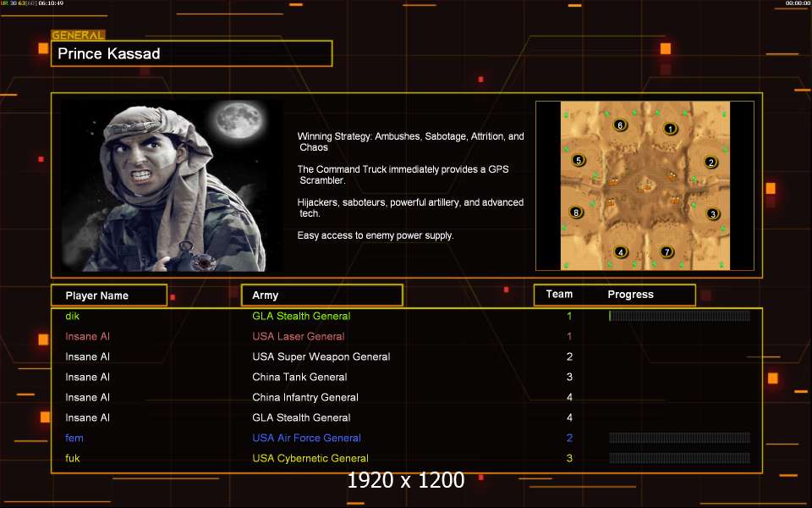Click team number in China Tank General row
This screenshot has width=812, height=508.
(x=569, y=377)
